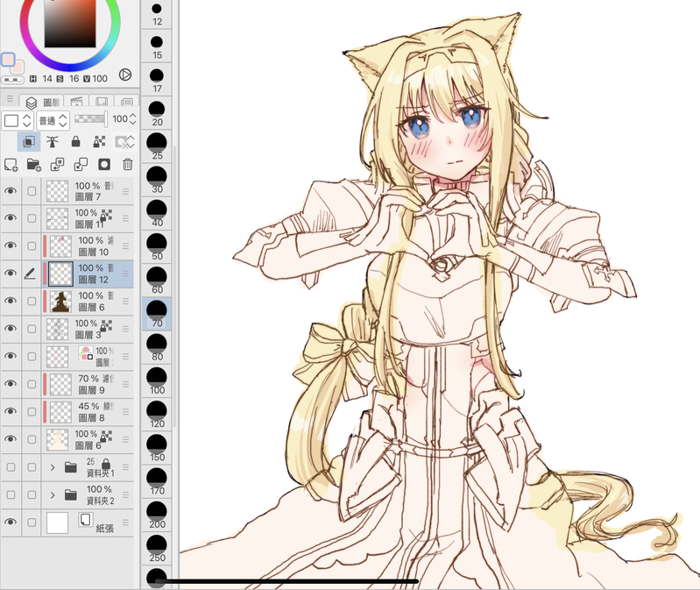Screen dimensions: 700x590
Task: Select the 圖層 8 layer at 45%
Action: point(88,412)
